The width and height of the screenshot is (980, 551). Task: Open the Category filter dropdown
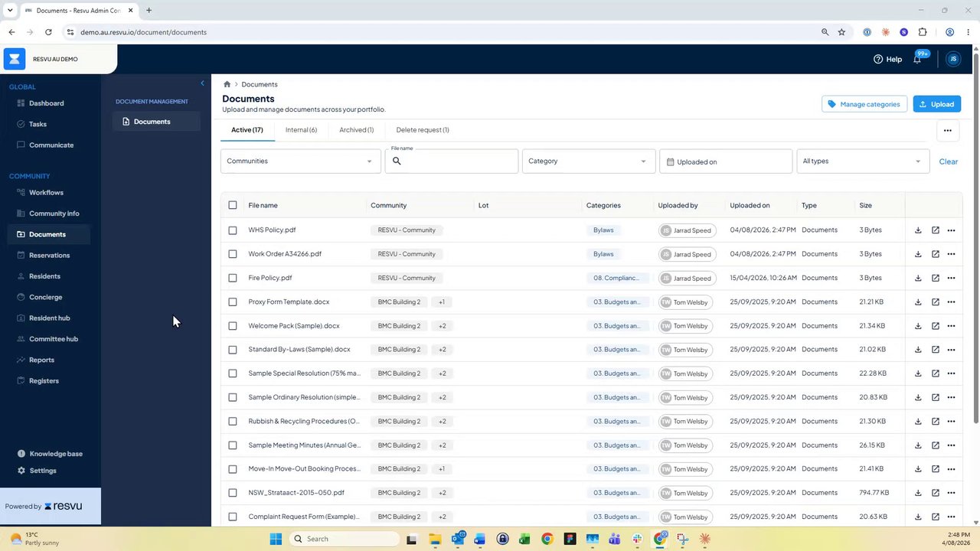(x=588, y=161)
